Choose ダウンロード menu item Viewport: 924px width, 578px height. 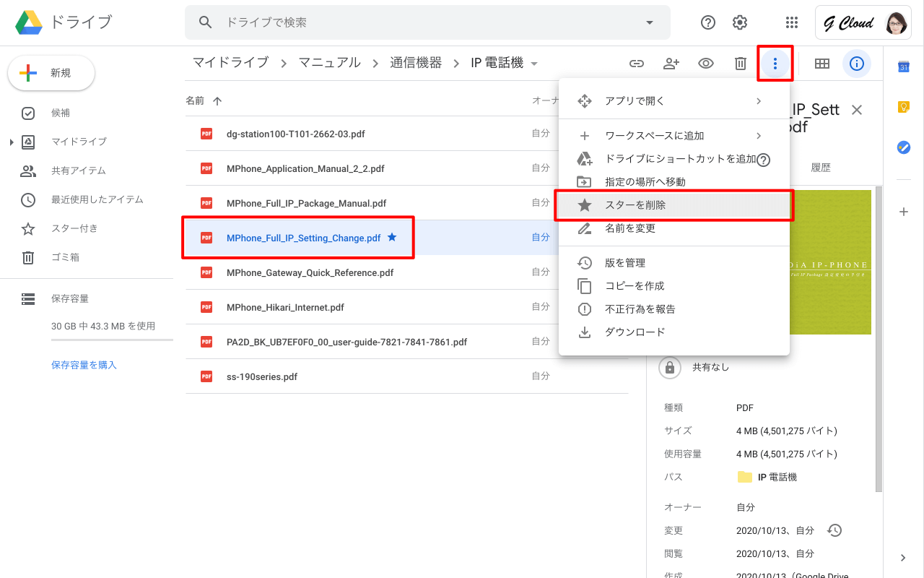pyautogui.click(x=674, y=332)
